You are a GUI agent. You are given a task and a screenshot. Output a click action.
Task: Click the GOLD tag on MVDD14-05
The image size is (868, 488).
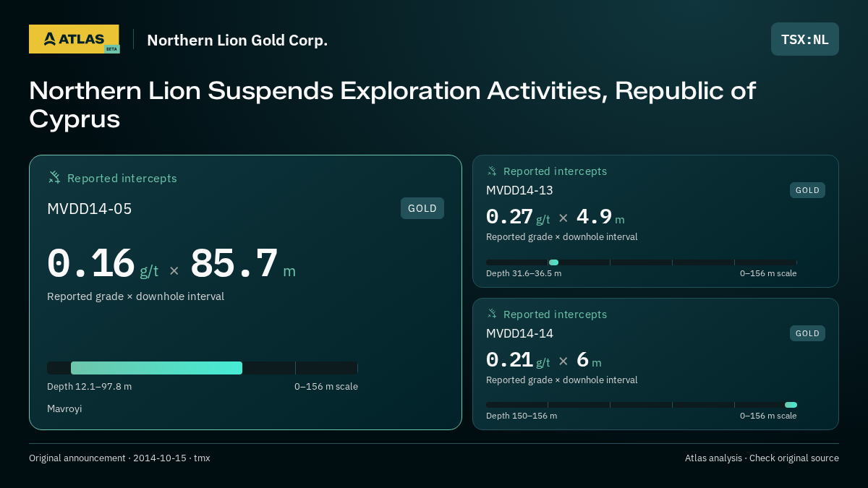tap(422, 208)
